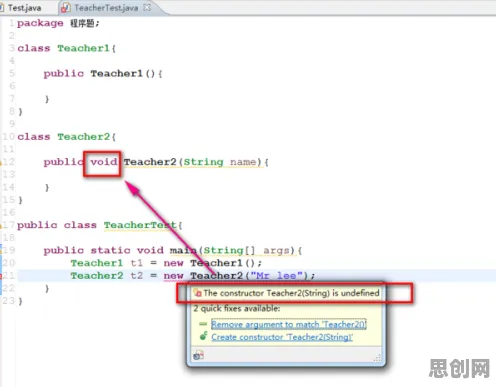Click the warning marker on line 17

click(x=1, y=225)
